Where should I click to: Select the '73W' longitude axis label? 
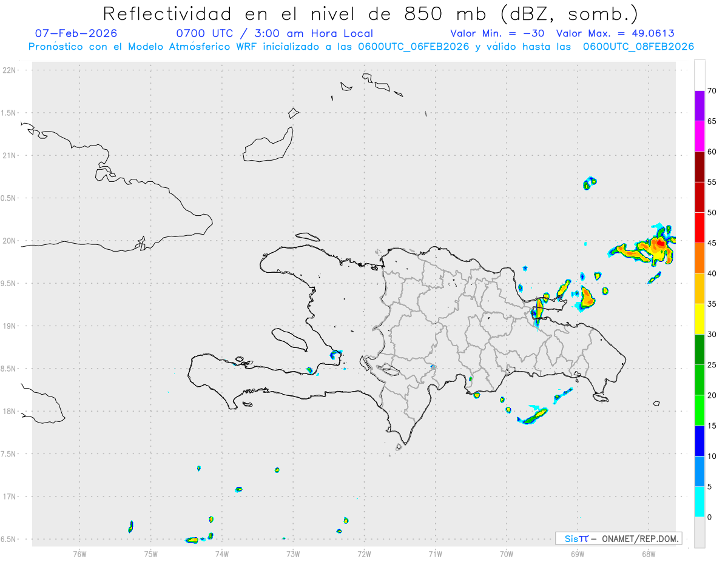[293, 553]
